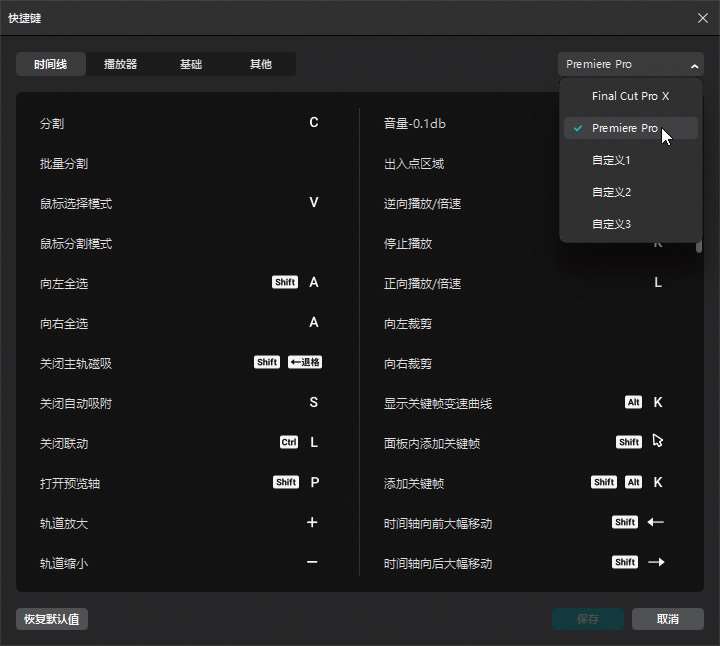Choose Final Cut Pro X preset
720x646 pixels.
pos(630,97)
